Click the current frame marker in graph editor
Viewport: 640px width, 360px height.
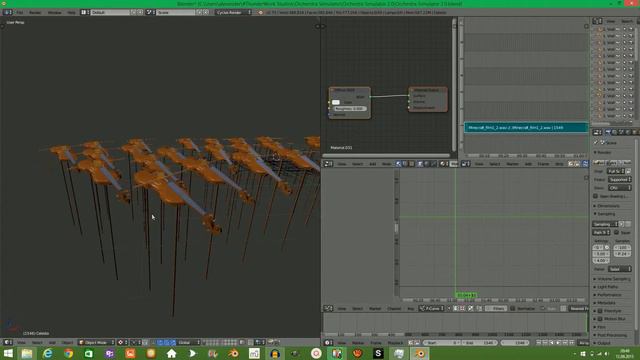(466, 295)
